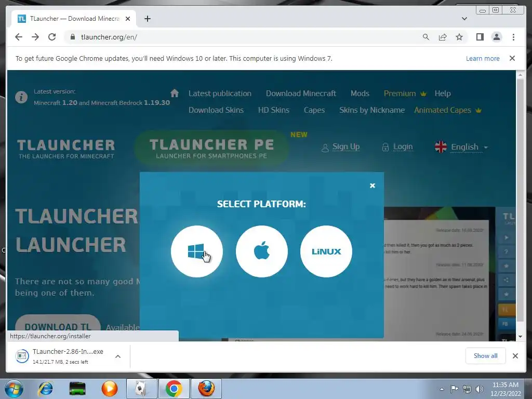Go forward in Chrome
Viewport: 532px width, 399px height.
coord(35,37)
